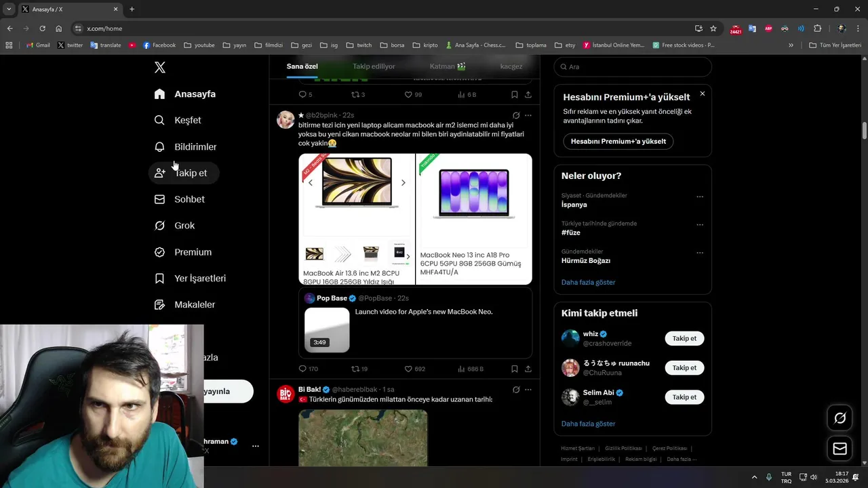Screen dimensions: 868x488
Task: Open Tüm Yer İşaretleri folder
Action: point(835,45)
